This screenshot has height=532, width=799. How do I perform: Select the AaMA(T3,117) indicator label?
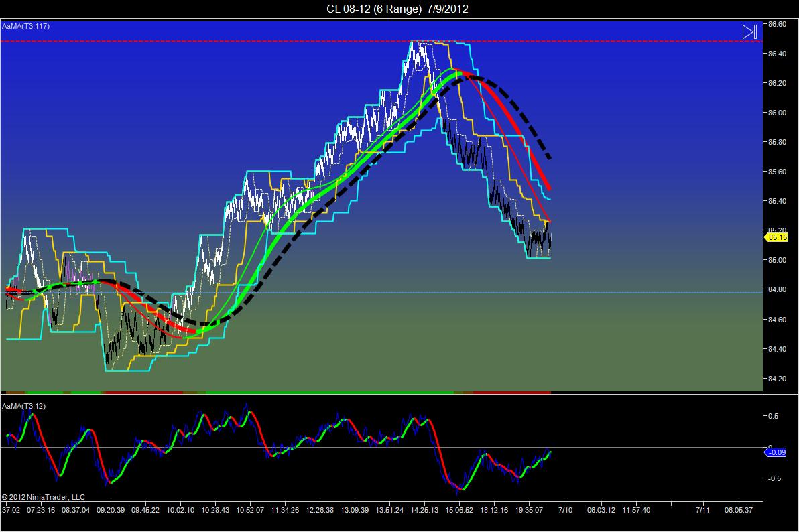coord(26,26)
